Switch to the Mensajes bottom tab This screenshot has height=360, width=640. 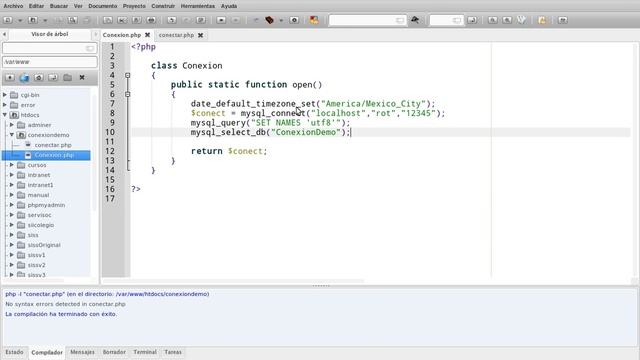click(x=82, y=352)
